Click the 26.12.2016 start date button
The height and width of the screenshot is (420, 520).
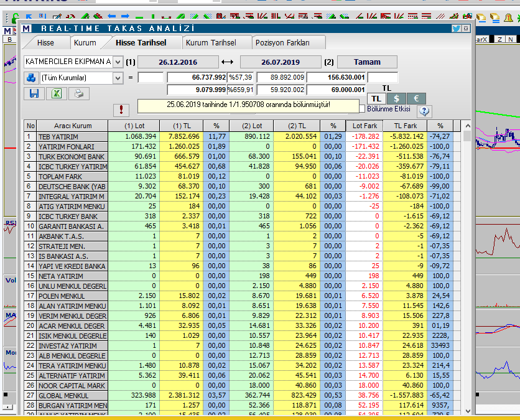[x=178, y=62]
